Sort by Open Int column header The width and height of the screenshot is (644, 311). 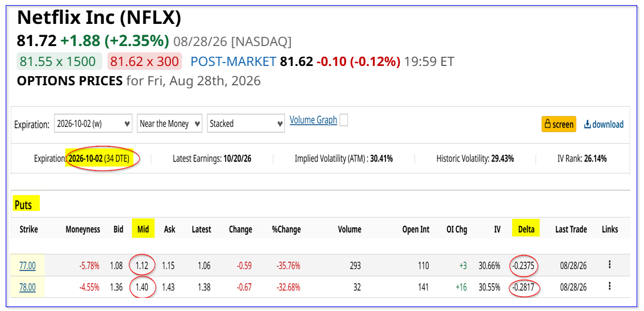(x=416, y=229)
